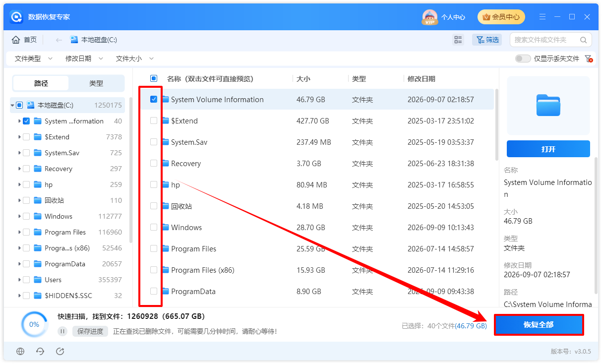Open the 文件类型 dropdown filter
This screenshot has width=602, height=364.
34,59
